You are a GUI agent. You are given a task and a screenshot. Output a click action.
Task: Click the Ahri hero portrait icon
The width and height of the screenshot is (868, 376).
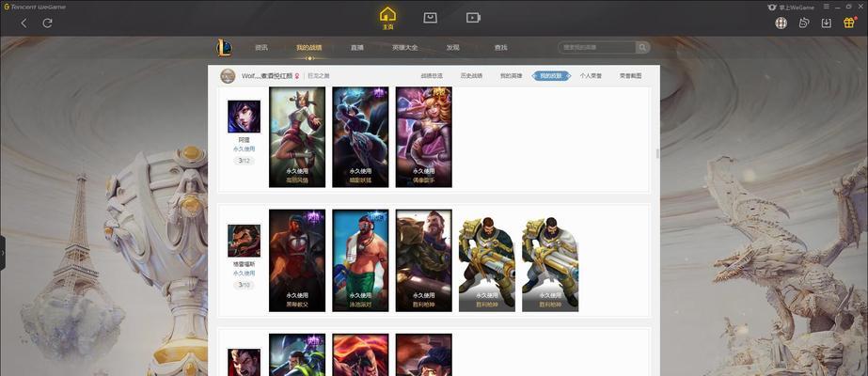tap(245, 117)
